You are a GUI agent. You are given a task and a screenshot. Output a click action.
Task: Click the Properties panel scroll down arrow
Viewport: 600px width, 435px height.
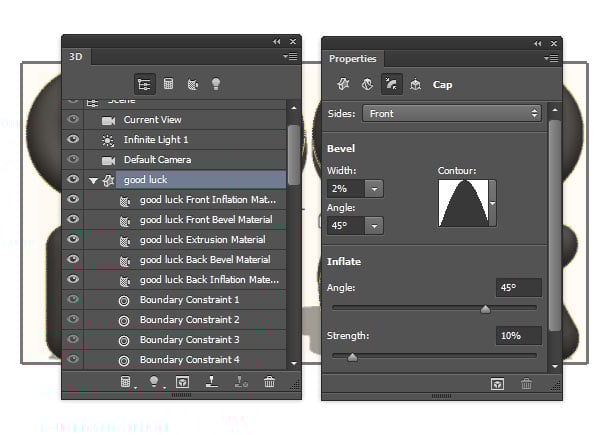tap(555, 366)
